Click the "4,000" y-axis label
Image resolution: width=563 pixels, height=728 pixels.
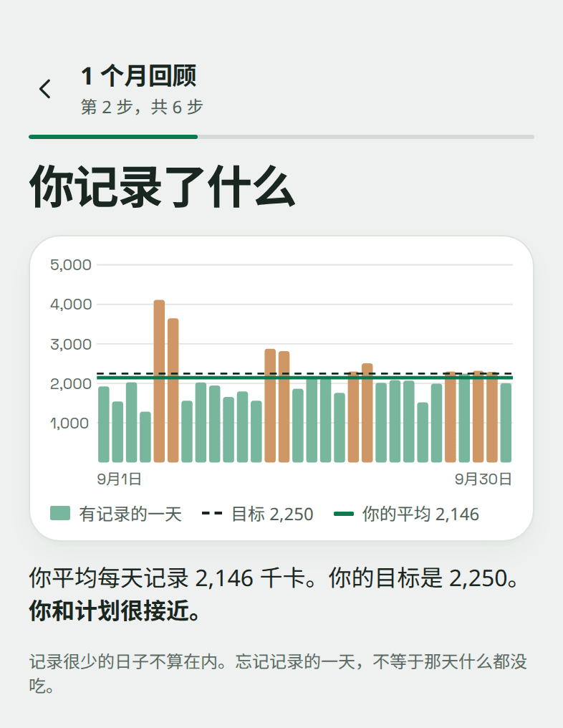pyautogui.click(x=70, y=304)
